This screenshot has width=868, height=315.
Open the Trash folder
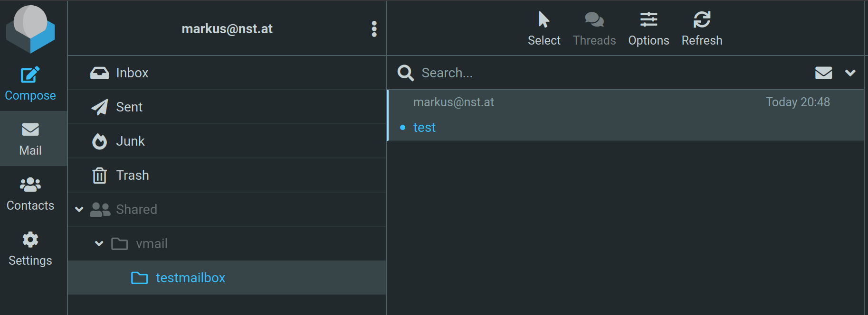(x=132, y=175)
